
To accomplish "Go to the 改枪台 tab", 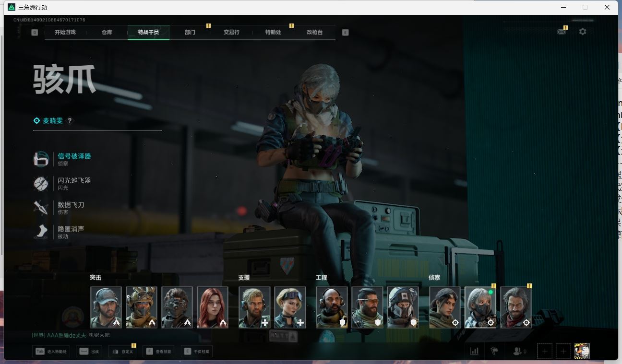I will click(314, 33).
